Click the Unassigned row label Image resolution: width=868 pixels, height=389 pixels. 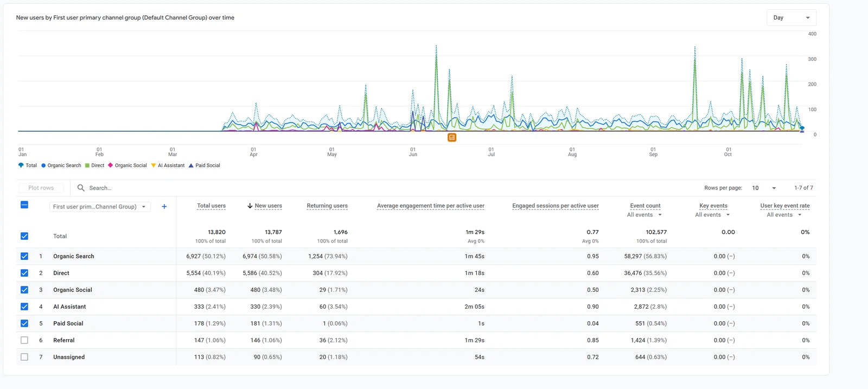69,357
